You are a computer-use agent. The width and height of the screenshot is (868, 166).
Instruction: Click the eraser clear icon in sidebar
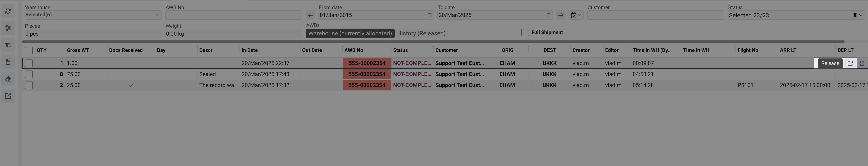click(8, 79)
